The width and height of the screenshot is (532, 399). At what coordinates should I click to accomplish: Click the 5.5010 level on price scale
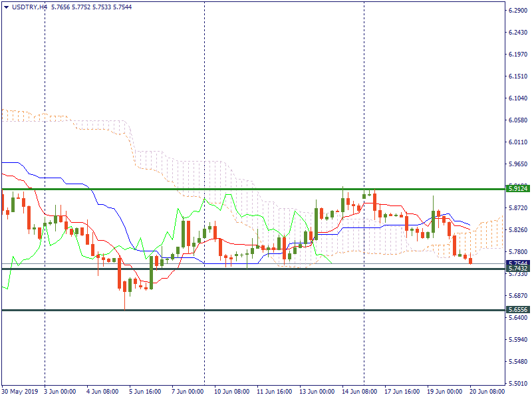[x=517, y=384]
